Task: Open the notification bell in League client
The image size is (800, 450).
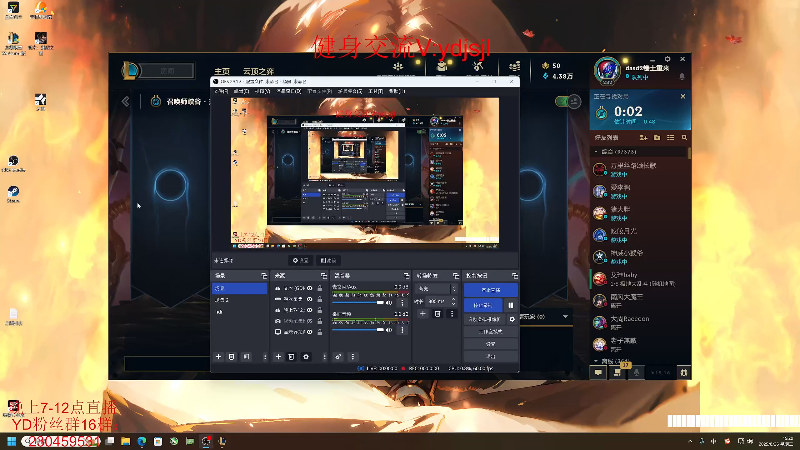Action: pyautogui.click(x=682, y=77)
